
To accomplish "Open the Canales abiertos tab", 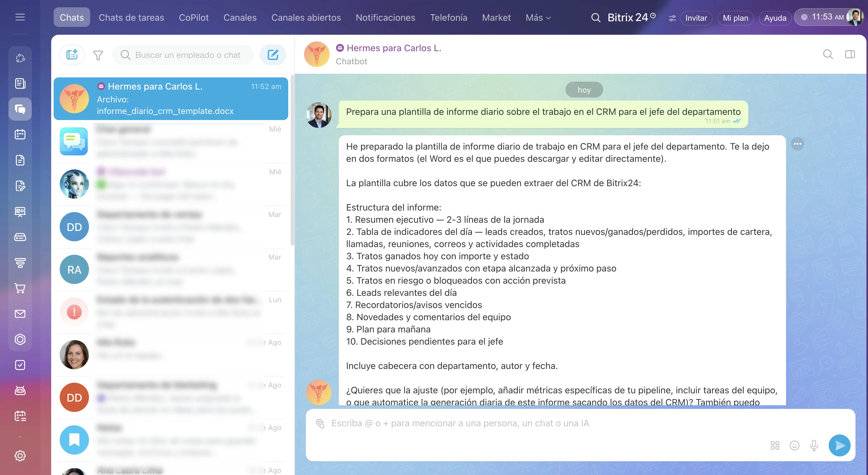I will (306, 17).
